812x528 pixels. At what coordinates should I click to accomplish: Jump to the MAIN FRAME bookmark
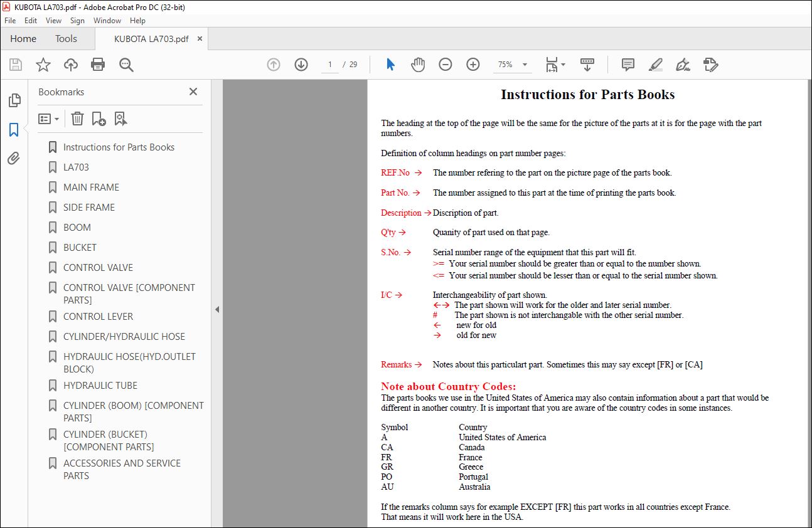[x=91, y=187]
